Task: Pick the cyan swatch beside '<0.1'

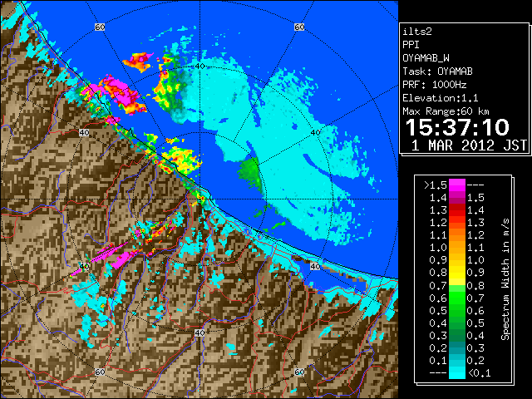Action: (x=457, y=372)
